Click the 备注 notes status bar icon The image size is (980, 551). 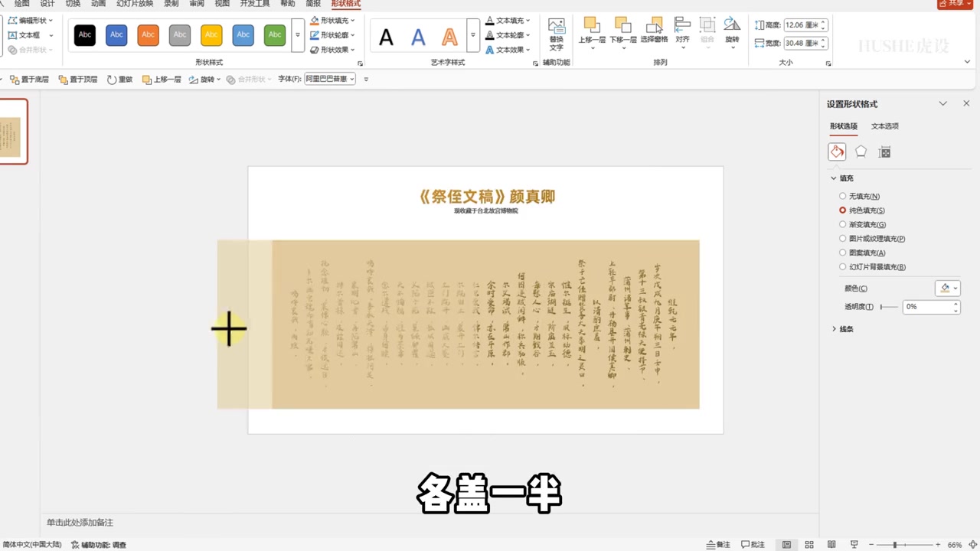[x=718, y=544]
